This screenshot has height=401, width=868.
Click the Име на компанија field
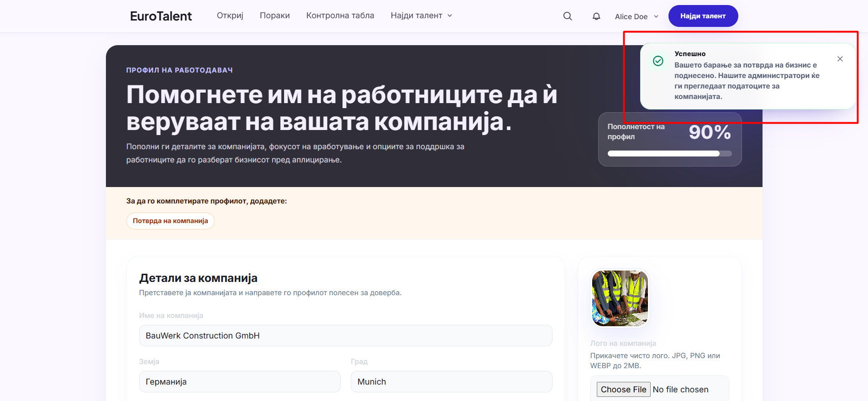[x=346, y=335]
